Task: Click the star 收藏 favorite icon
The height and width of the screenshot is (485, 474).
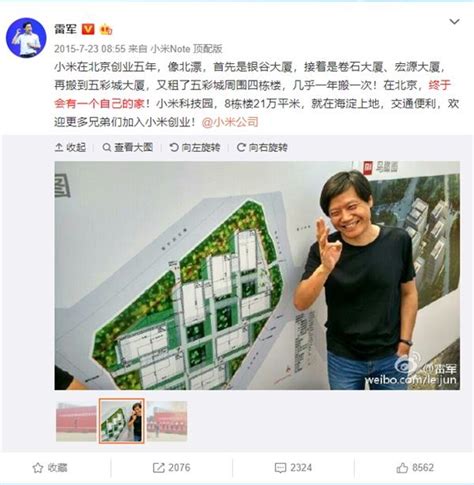Action: point(38,468)
